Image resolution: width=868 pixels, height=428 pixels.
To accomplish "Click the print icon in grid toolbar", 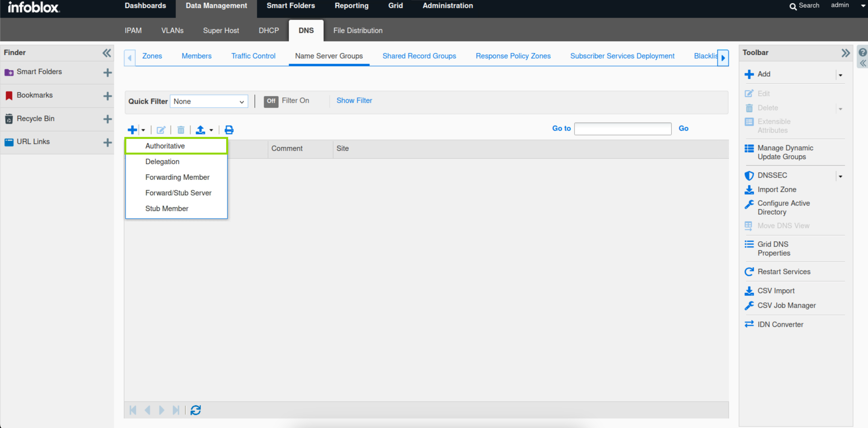I will 229,130.
